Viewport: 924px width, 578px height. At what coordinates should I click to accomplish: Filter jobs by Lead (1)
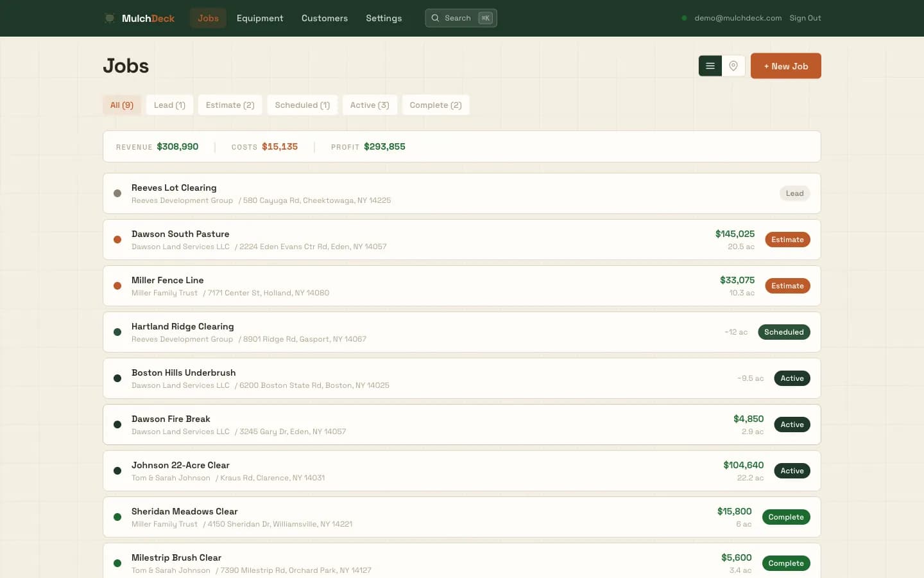169,105
